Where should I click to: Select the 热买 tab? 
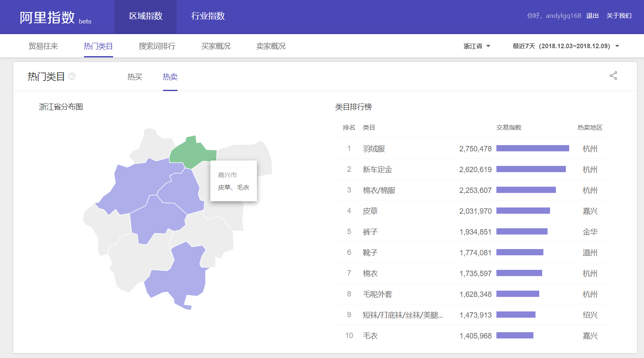(x=135, y=77)
